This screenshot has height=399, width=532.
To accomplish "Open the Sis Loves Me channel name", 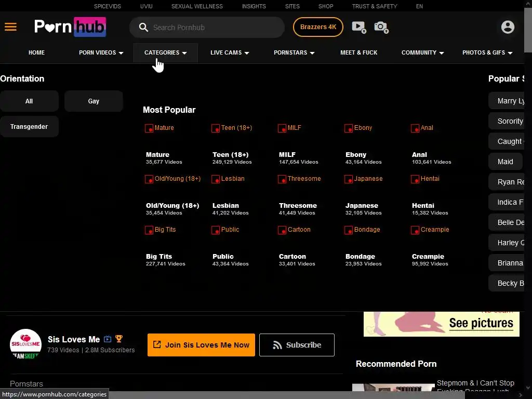I will click(74, 339).
